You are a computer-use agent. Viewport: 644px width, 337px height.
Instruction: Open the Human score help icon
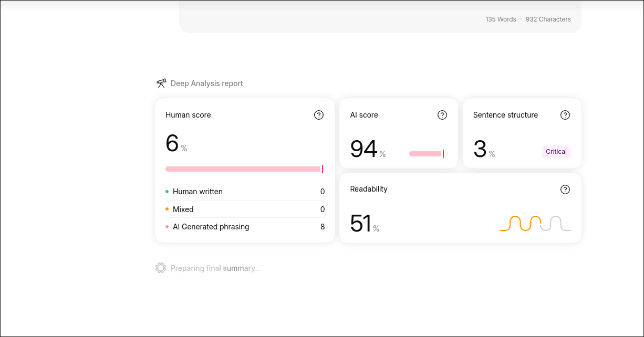point(319,115)
